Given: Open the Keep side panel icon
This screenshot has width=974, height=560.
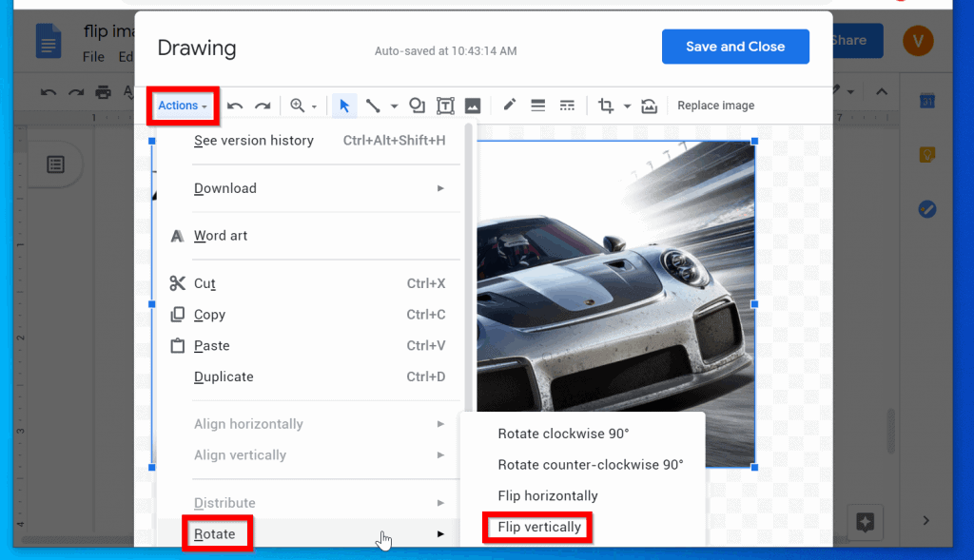Looking at the screenshot, I should [x=926, y=155].
